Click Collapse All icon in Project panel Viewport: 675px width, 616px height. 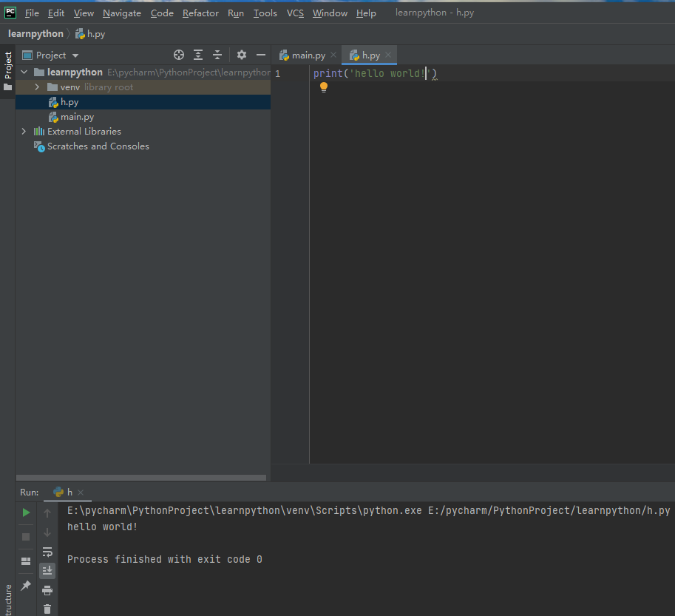click(x=217, y=55)
